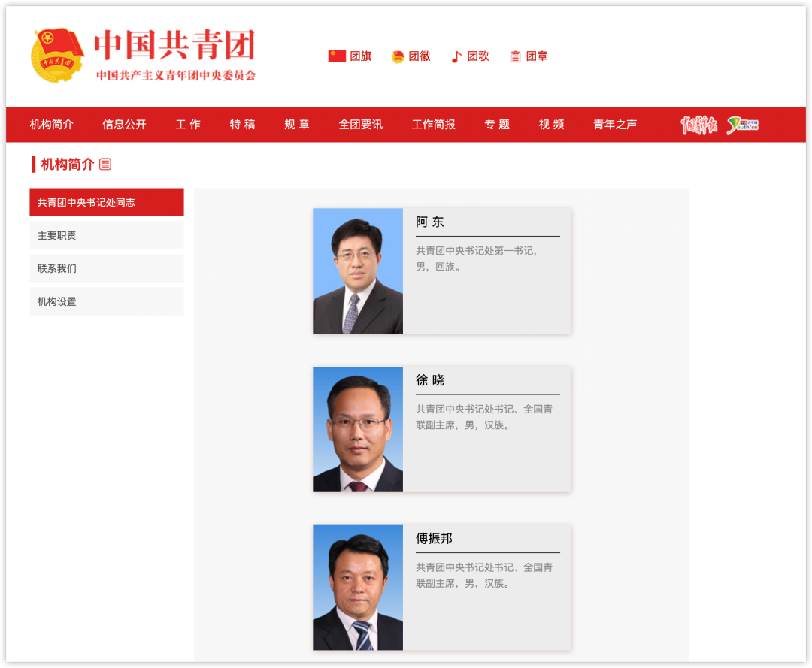Click the youth.cn logo
Viewport: 812px width, 668px height.
point(743,125)
